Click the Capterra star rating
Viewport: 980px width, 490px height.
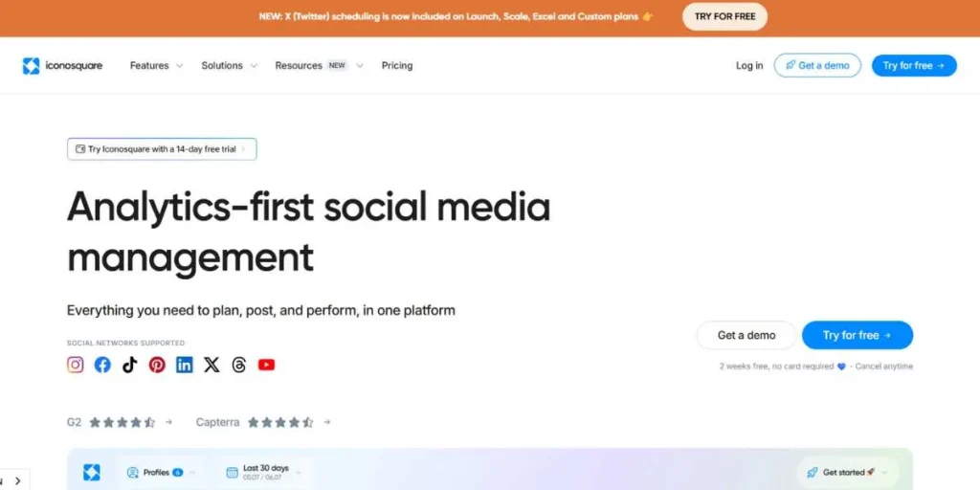(x=280, y=422)
